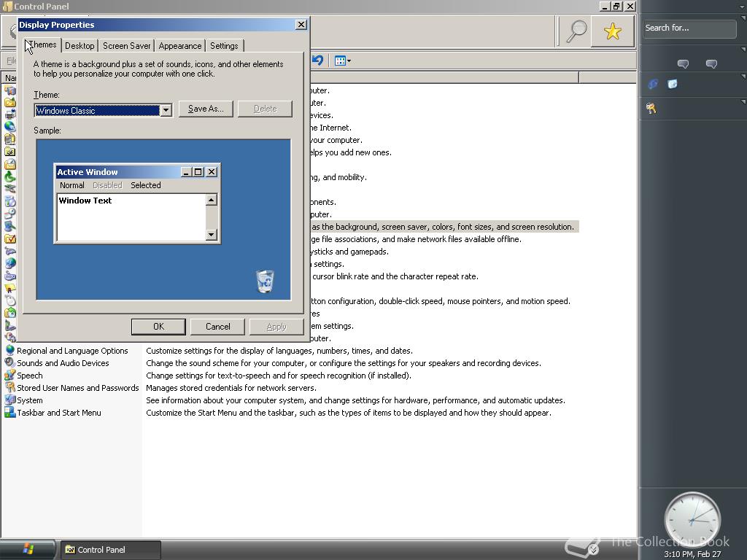Click the sidebar date and time text

coord(692,554)
